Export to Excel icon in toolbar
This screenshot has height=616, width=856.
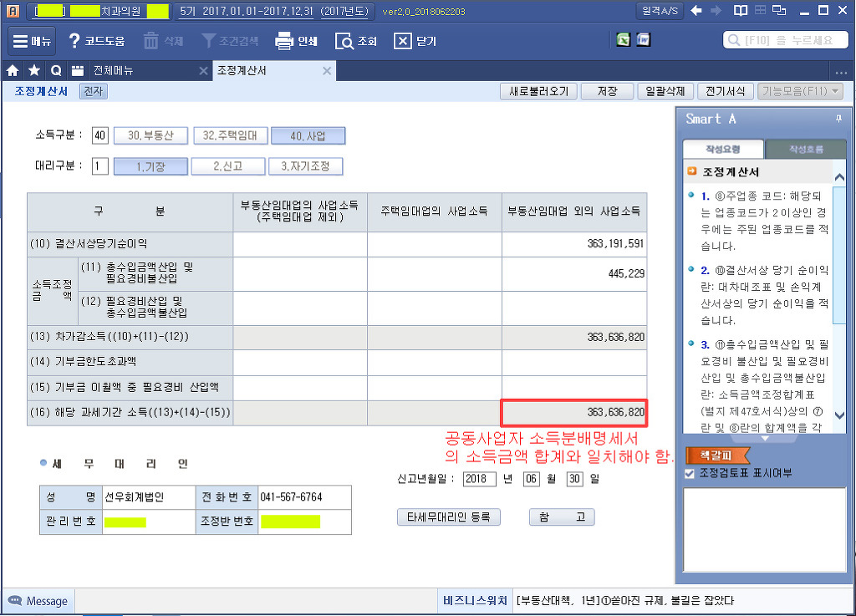[x=624, y=40]
